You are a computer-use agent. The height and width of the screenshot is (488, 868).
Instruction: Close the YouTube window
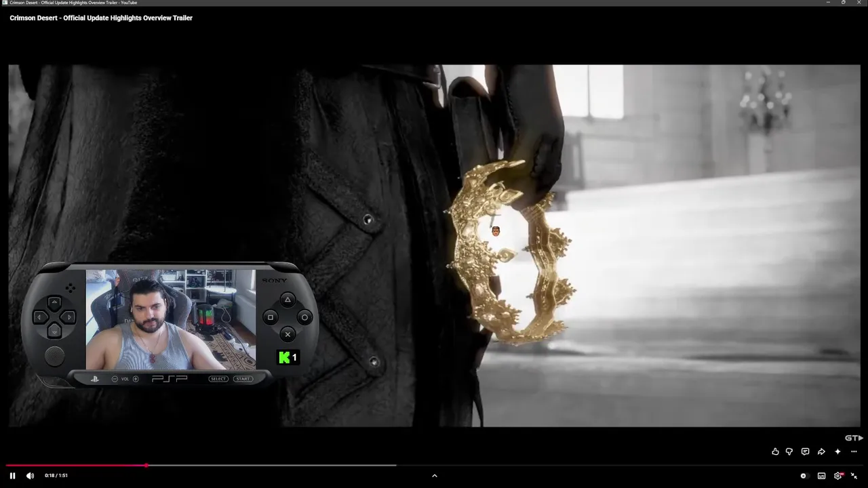click(859, 3)
